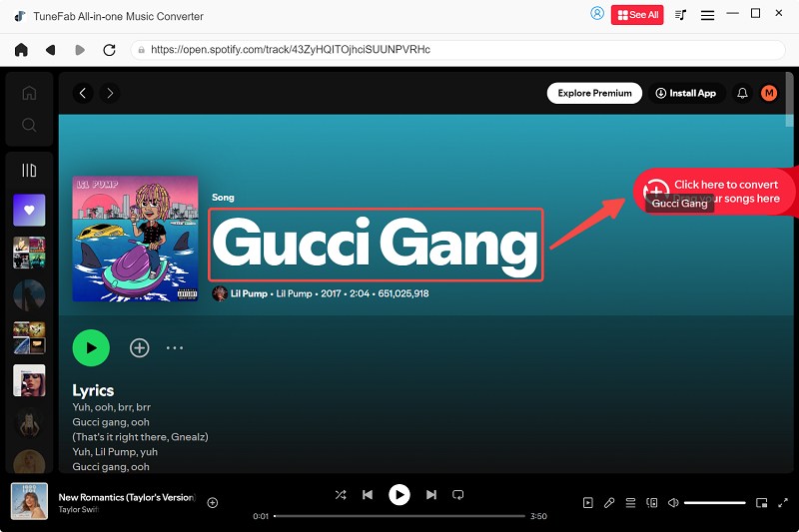Image resolution: width=799 pixels, height=532 pixels.
Task: Toggle the Now Playing view icon
Action: [x=588, y=503]
